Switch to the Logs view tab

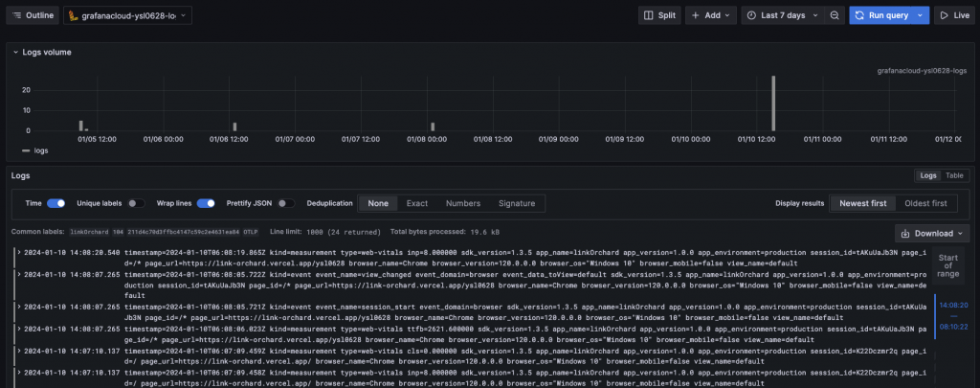coord(928,176)
